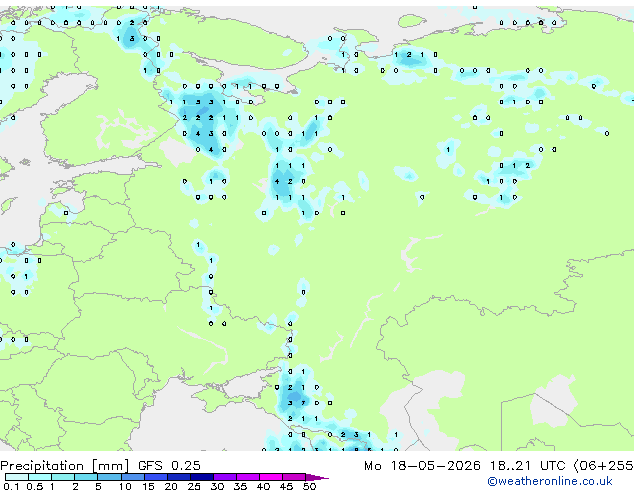634x490 pixels.
Task: Click the '0.5' legend scale label
Action: point(35,486)
